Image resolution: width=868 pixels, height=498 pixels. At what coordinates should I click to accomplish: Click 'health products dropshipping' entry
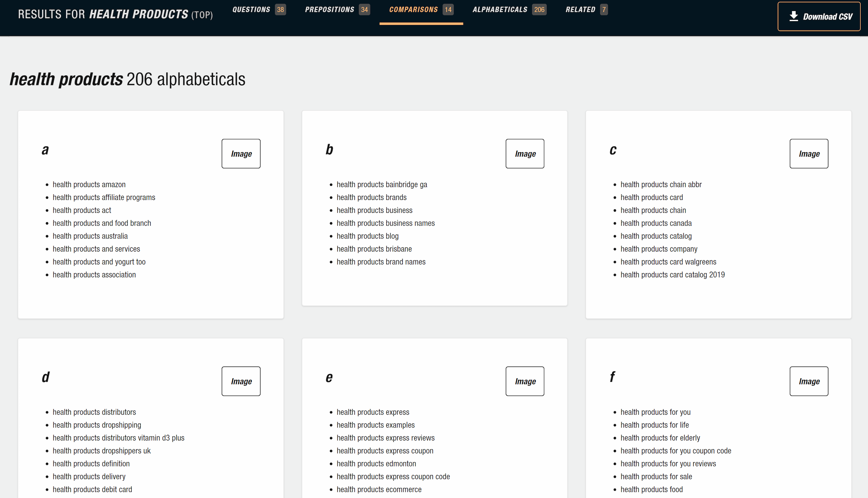click(x=97, y=425)
